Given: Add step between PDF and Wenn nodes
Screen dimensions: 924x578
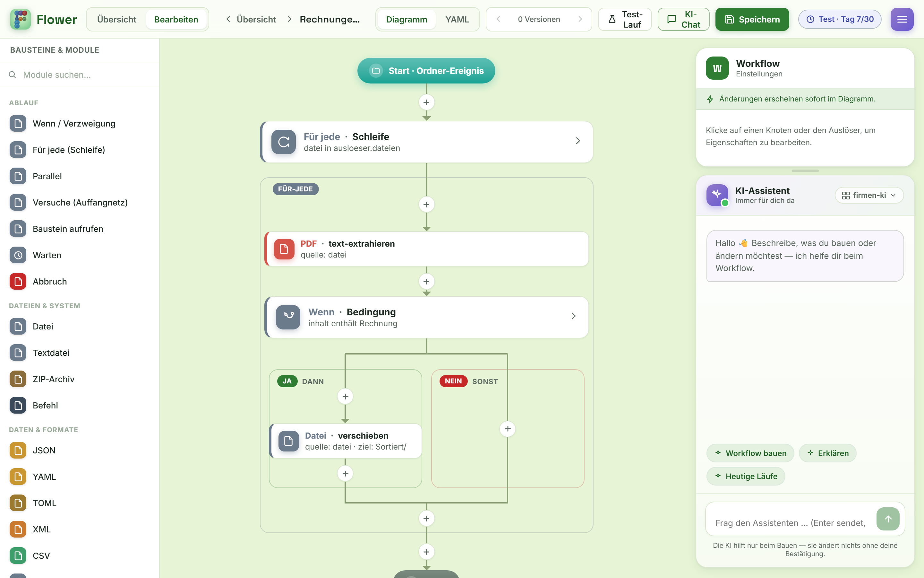Looking at the screenshot, I should (426, 282).
